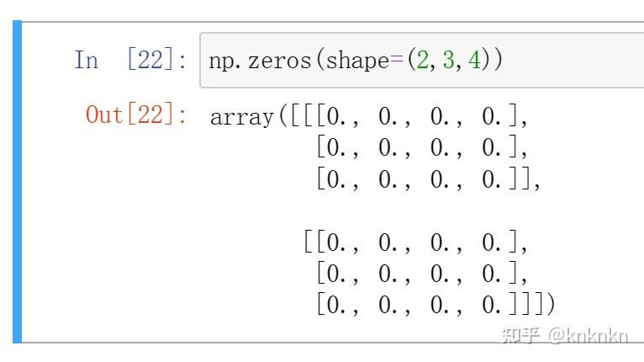Place cursor on the "shape" keyword in code
The width and height of the screenshot is (644, 362).
357,61
